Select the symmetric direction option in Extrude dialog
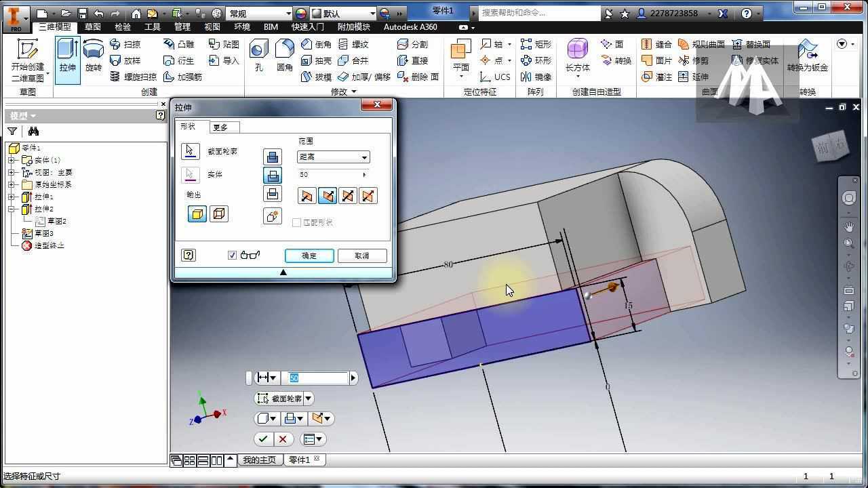 pyautogui.click(x=348, y=196)
